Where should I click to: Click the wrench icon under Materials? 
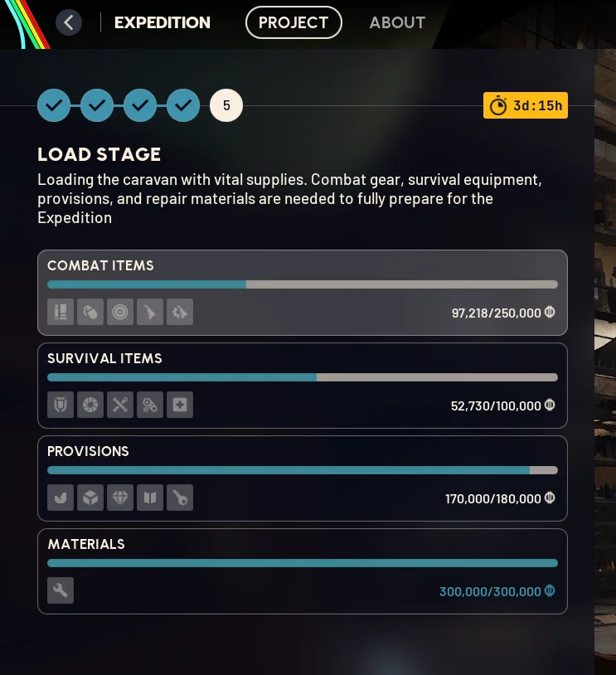tap(61, 590)
